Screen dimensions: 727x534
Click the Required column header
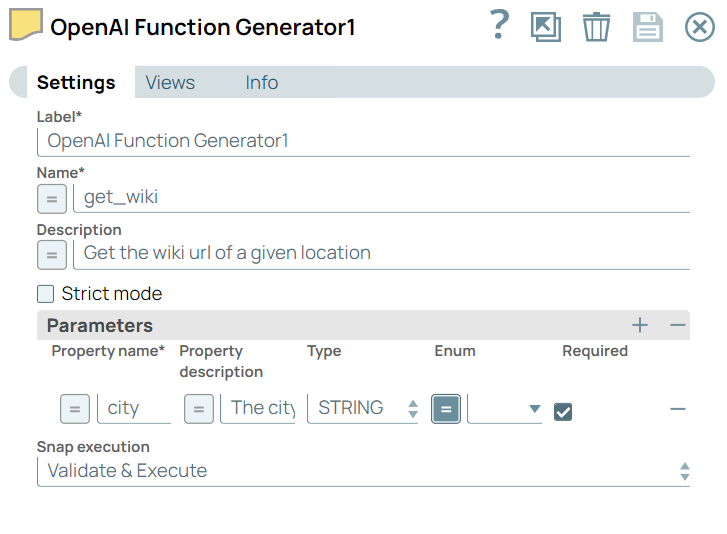595,351
